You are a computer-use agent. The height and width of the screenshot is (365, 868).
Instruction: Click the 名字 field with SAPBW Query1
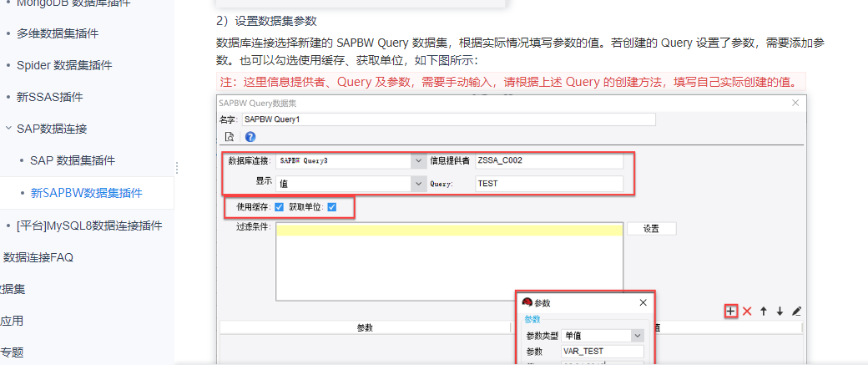click(x=448, y=119)
